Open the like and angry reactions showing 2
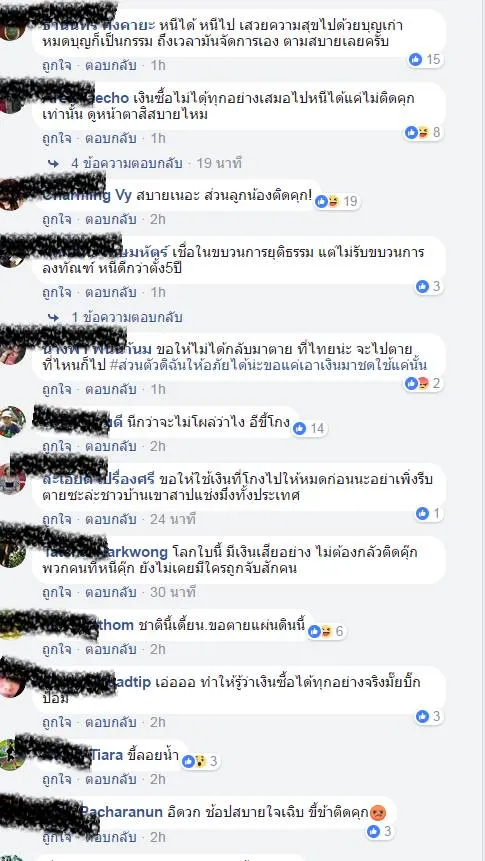The height and width of the screenshot is (861, 485). click(x=423, y=383)
